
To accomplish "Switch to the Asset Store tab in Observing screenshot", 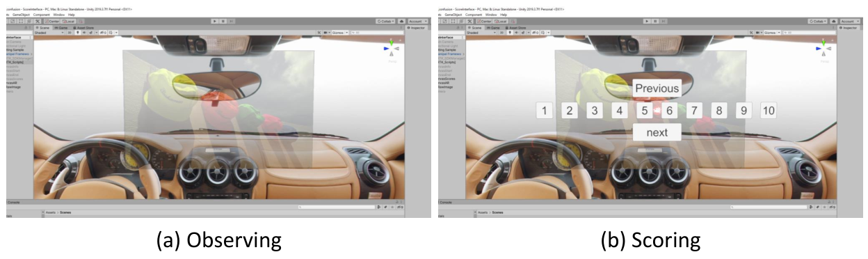I will click(x=83, y=28).
